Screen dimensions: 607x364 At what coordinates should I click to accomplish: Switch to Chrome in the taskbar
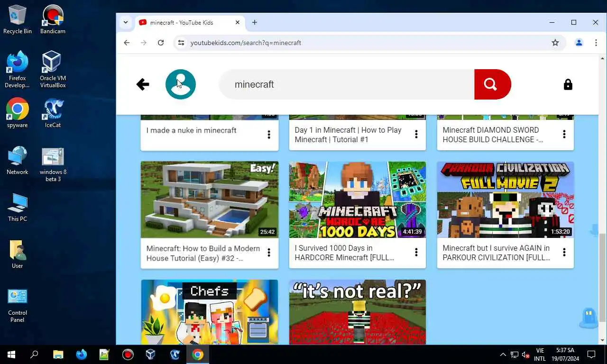pos(198,355)
